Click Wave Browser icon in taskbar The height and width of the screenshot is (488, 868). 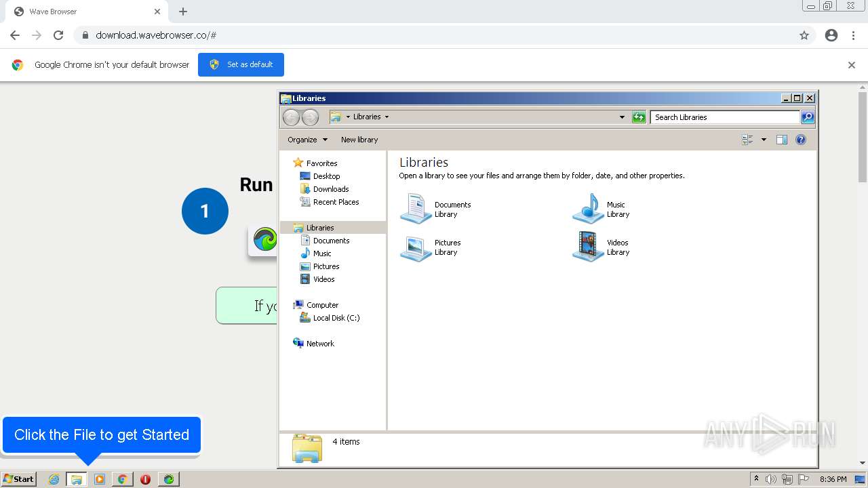click(168, 479)
